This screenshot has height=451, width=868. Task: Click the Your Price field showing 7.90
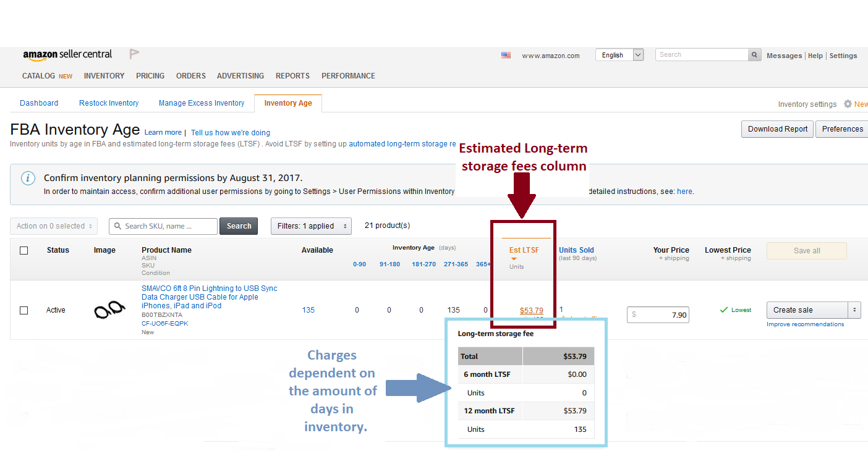(658, 315)
